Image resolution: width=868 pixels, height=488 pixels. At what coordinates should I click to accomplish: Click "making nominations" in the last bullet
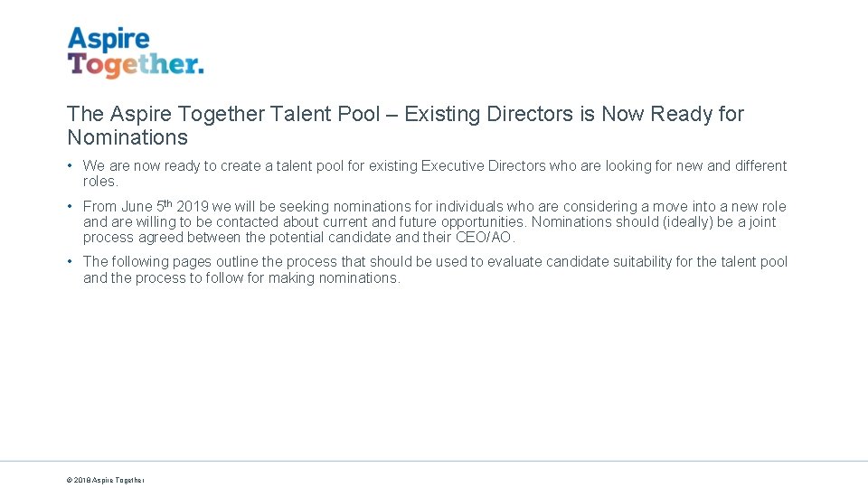pyautogui.click(x=334, y=277)
